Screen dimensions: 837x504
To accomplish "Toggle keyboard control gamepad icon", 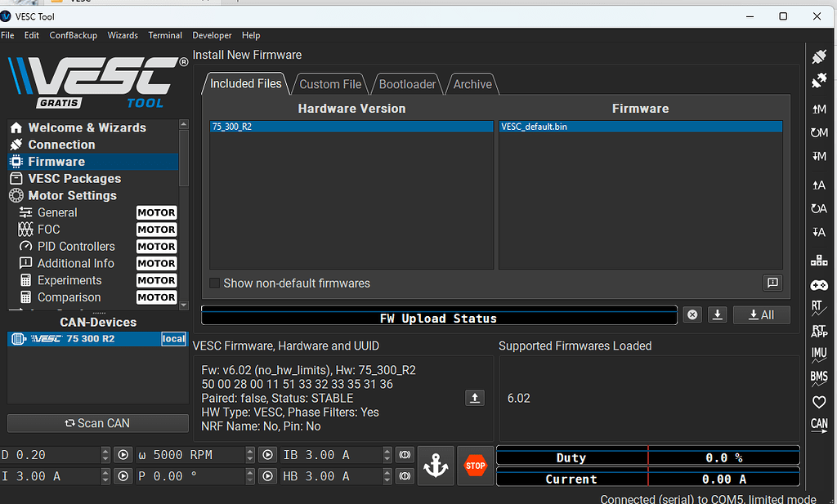I will tap(819, 285).
